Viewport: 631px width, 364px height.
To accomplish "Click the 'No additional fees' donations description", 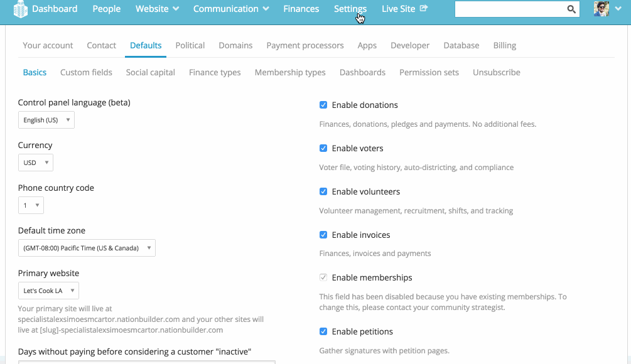I will [x=428, y=124].
